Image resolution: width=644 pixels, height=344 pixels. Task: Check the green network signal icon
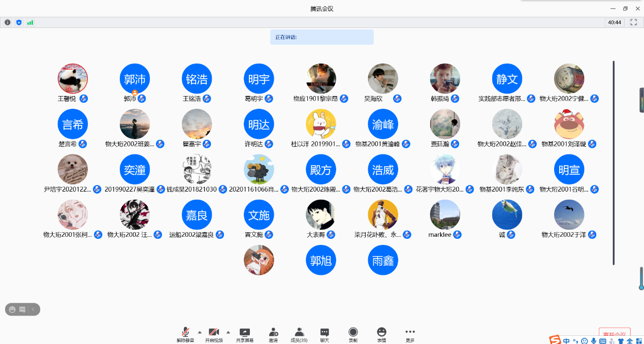tap(30, 22)
